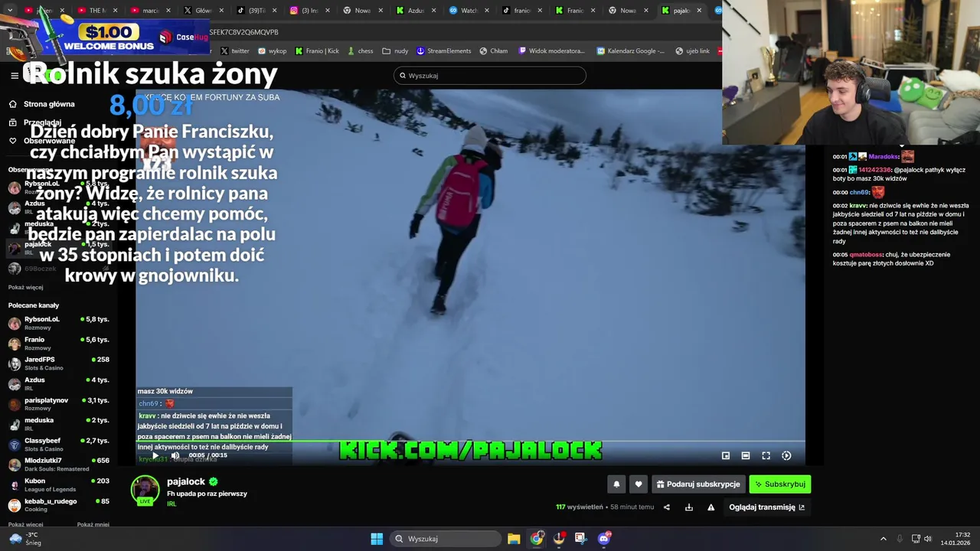
Task: Open the player settings icon
Action: click(x=786, y=455)
